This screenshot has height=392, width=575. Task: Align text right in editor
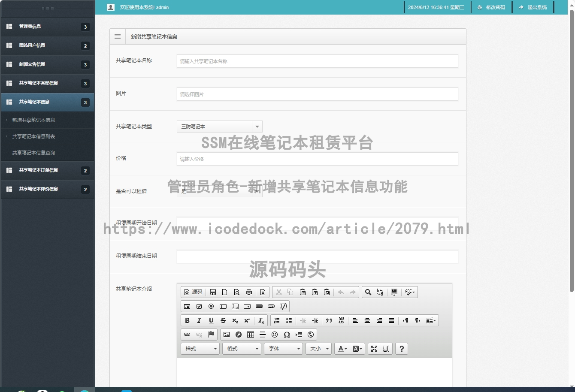379,320
